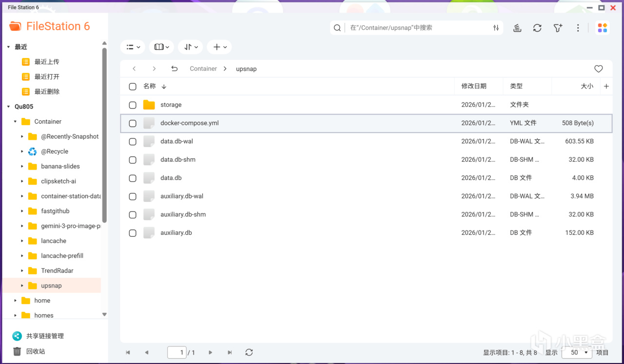The image size is (624, 364).
Task: Check the box for auxiliary.db
Action: coord(133,233)
